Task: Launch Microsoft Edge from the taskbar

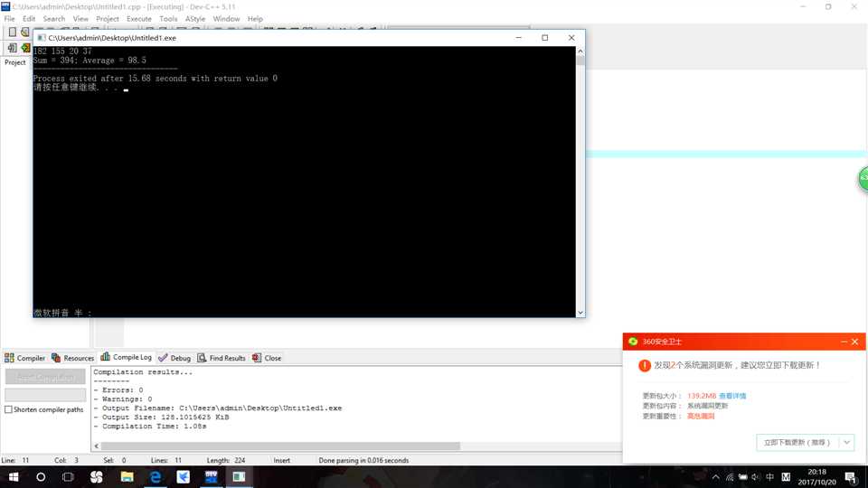Action: click(156, 477)
